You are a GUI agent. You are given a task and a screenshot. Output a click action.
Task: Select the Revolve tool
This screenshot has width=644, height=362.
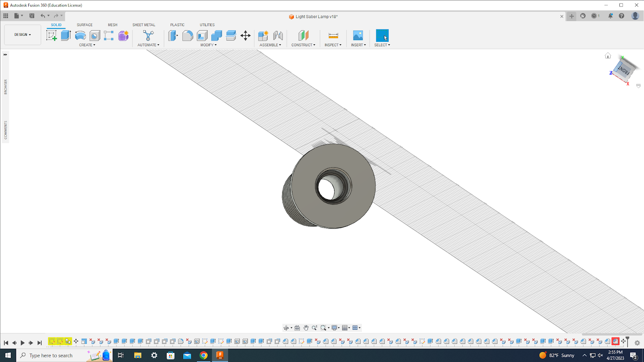[x=80, y=35]
